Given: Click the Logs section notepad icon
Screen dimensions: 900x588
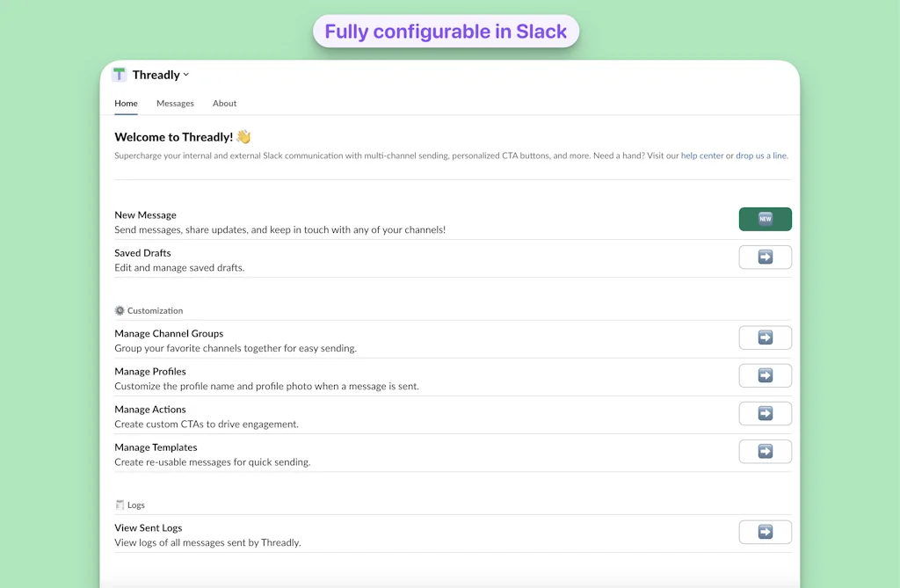Looking at the screenshot, I should coord(120,505).
